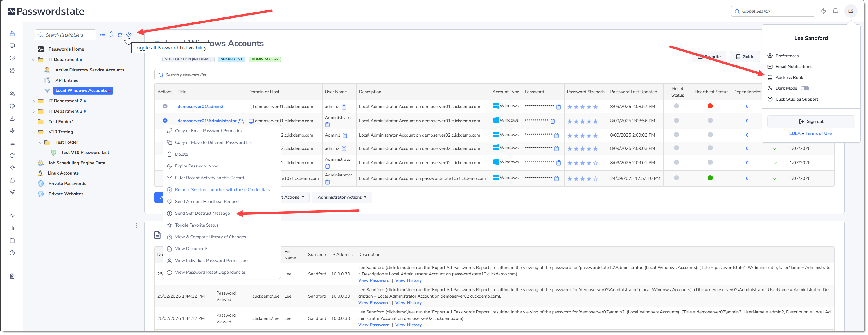The image size is (868, 335).
Task: Click the clock icon in left sidebar
Action: coord(12,253)
